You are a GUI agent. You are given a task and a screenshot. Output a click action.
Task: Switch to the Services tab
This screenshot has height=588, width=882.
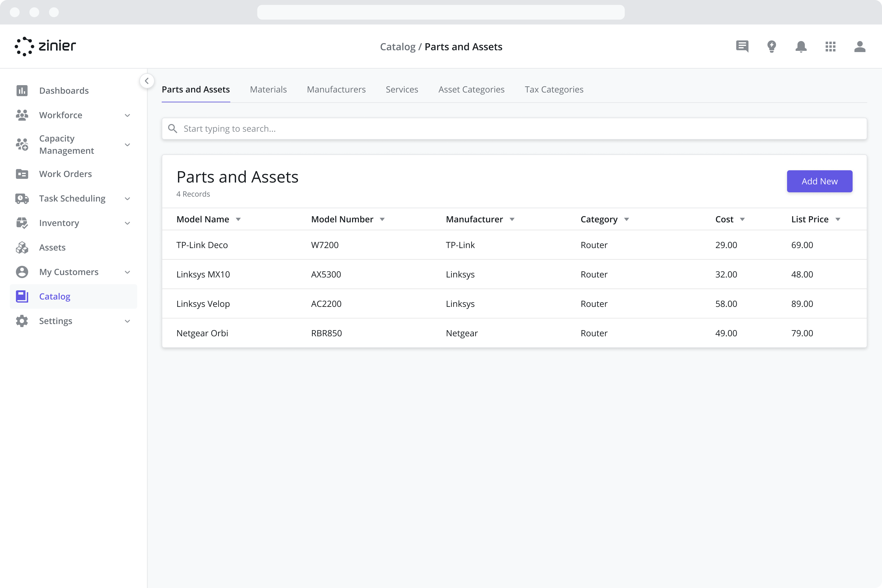point(402,89)
